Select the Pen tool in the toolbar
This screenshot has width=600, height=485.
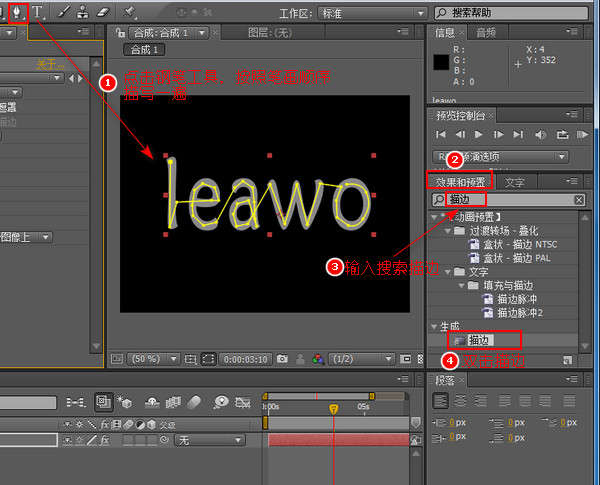[x=17, y=13]
